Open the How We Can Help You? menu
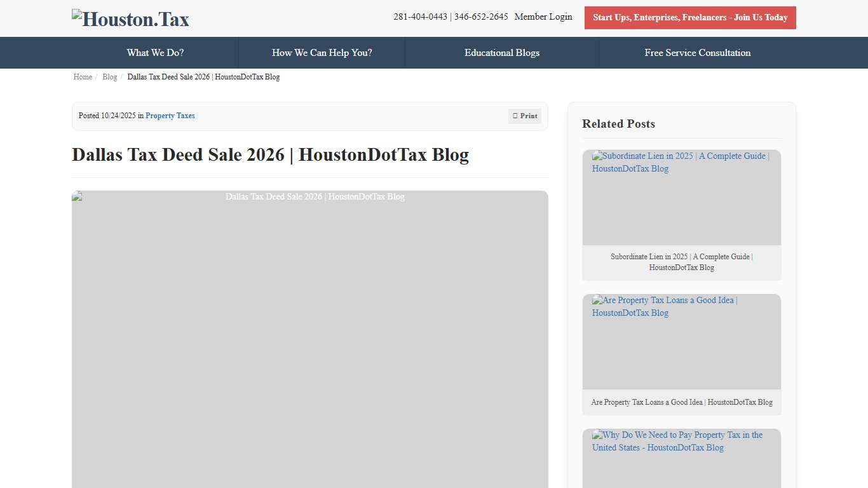 click(322, 53)
